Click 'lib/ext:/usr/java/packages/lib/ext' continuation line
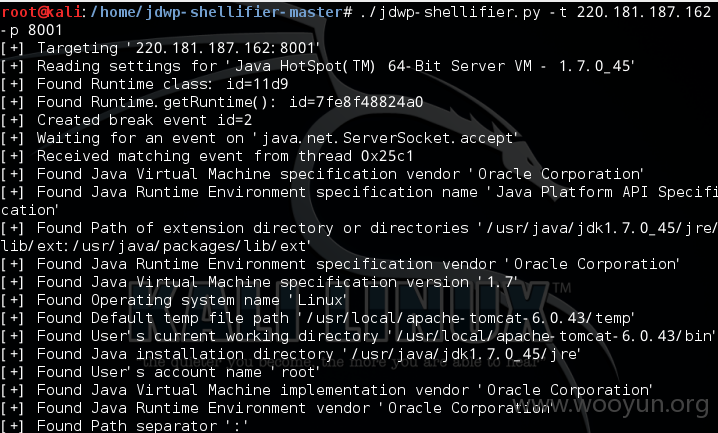 [x=156, y=246]
